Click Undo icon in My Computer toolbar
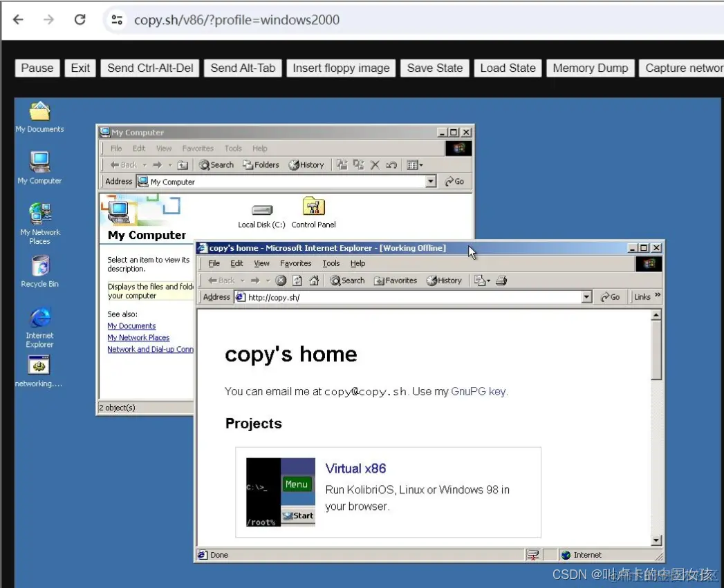The image size is (724, 588). coord(391,164)
